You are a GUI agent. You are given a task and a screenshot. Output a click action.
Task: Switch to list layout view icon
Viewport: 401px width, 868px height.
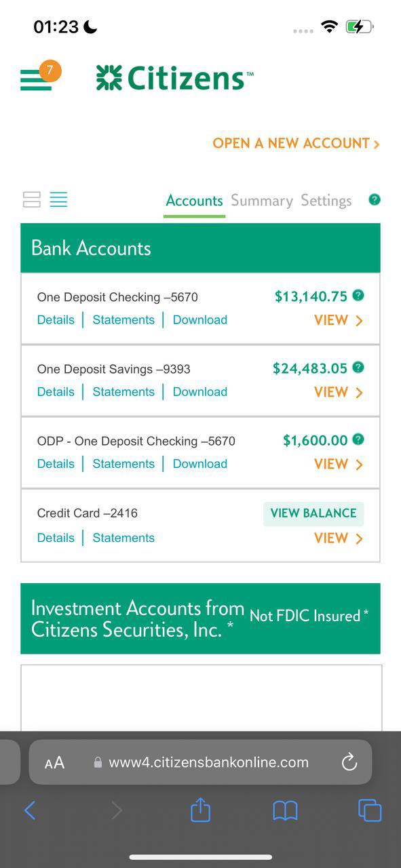pos(59,199)
